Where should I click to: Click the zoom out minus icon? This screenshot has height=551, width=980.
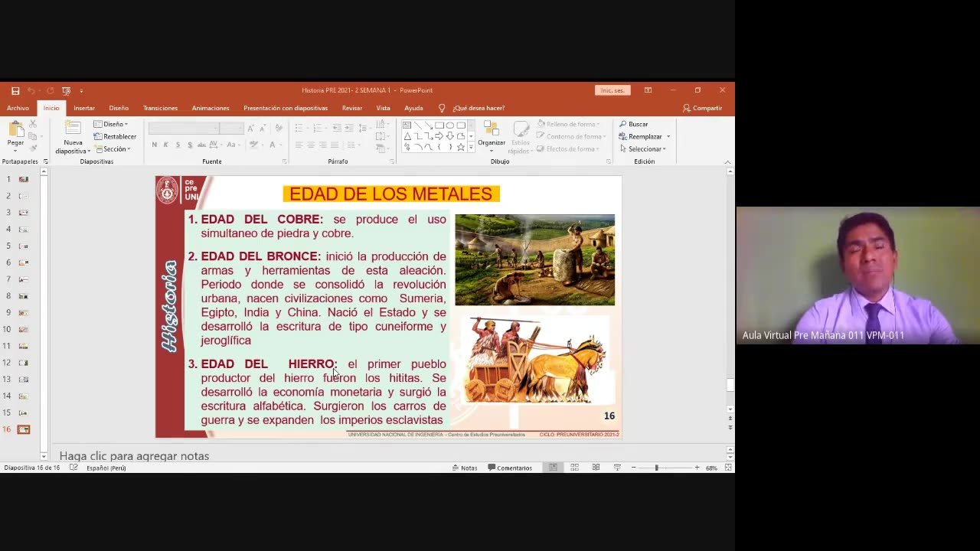pos(633,468)
